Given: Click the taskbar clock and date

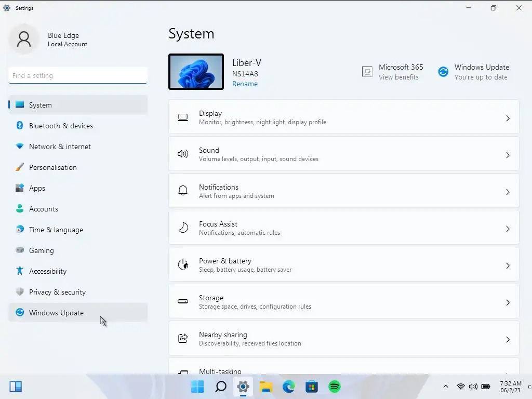Looking at the screenshot, I should (511, 387).
